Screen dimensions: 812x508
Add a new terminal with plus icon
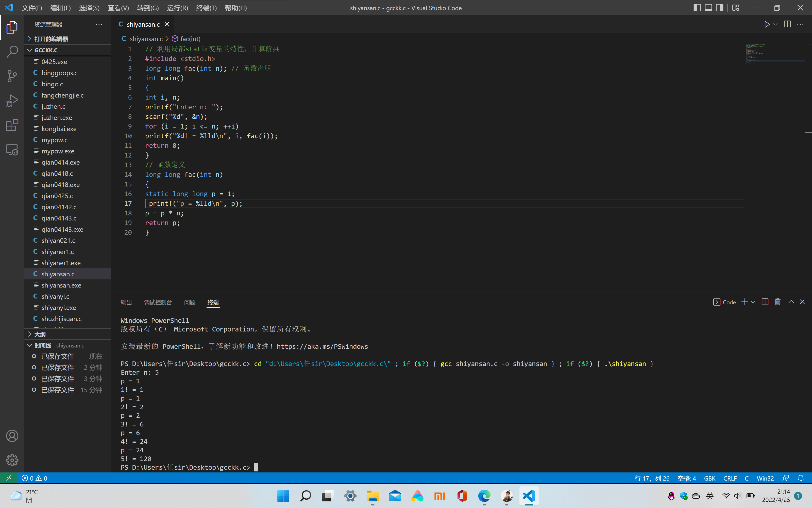point(745,302)
